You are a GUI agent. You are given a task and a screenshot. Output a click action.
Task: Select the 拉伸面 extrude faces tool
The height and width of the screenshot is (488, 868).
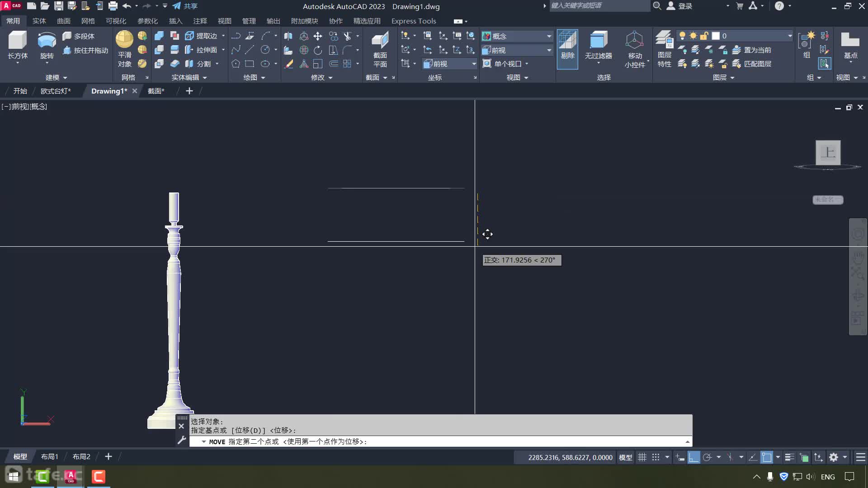[x=201, y=50]
